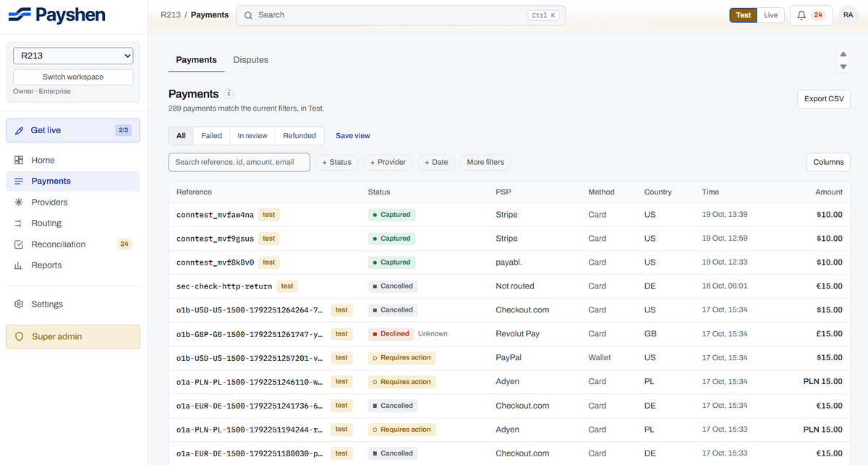Click the Payshen logo
868x465 pixels.
(x=56, y=14)
